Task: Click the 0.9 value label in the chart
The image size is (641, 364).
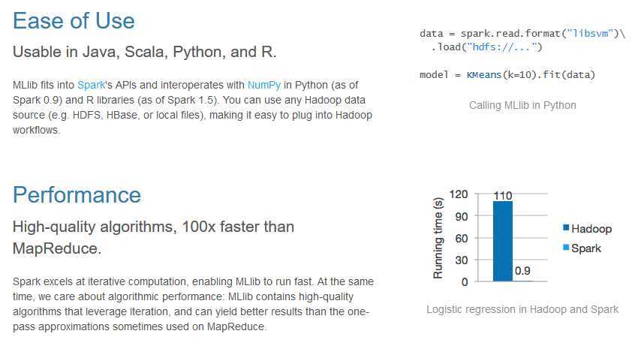Action: [x=522, y=271]
